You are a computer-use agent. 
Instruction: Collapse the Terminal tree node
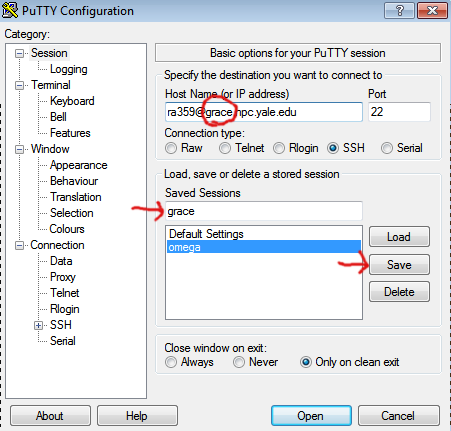[20, 85]
